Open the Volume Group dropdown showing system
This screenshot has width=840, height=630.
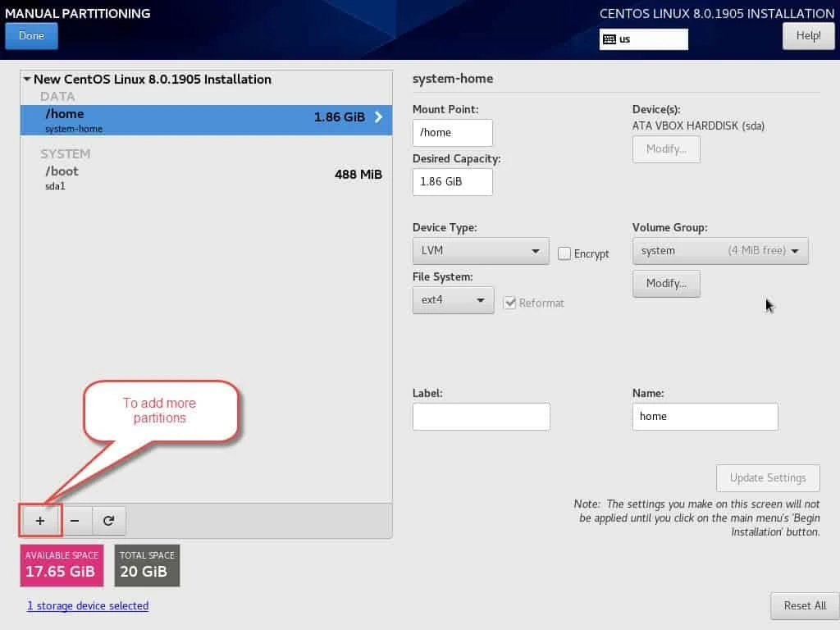click(720, 251)
